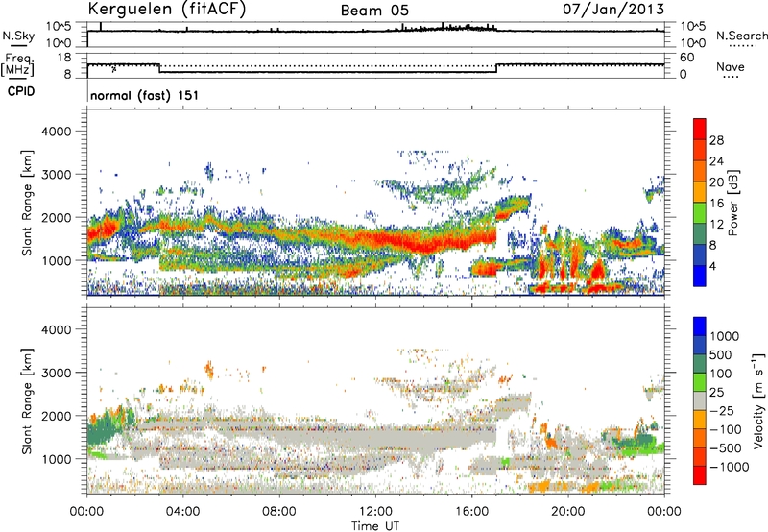This screenshot has height=532, width=768.
Task: Click the "4000" range tick in the power panel
Action: 56,132
